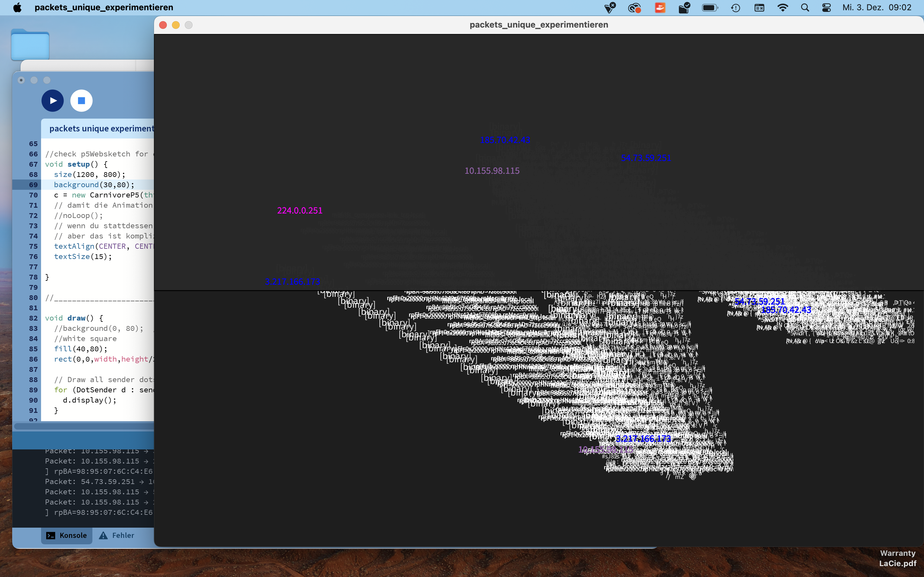This screenshot has width=924, height=577.
Task: Open the Apple menu
Action: coord(17,8)
